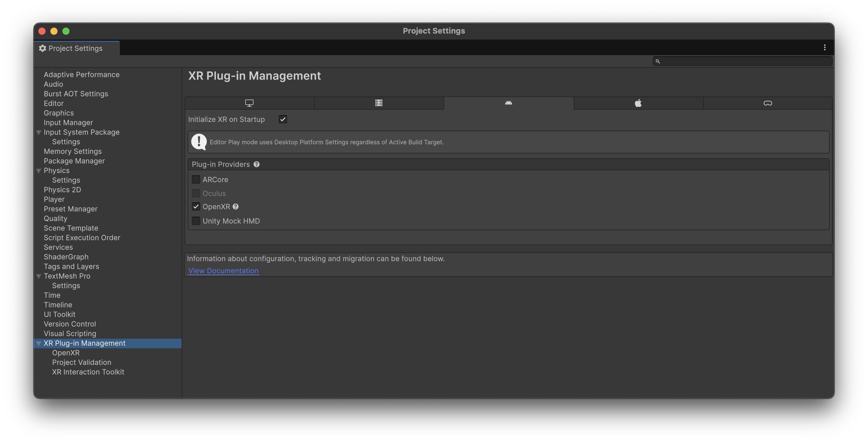Image resolution: width=868 pixels, height=443 pixels.
Task: Select the Android platform tab icon
Action: [x=508, y=103]
